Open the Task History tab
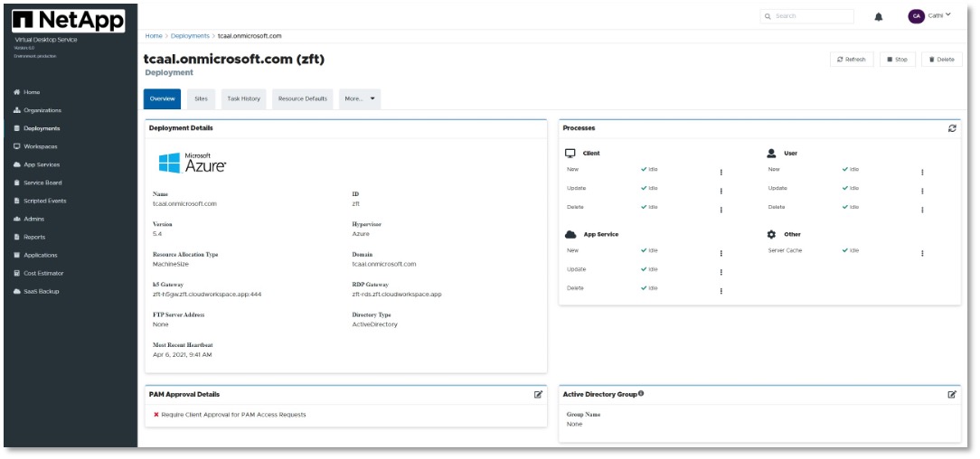This screenshot has width=980, height=459. (243, 98)
